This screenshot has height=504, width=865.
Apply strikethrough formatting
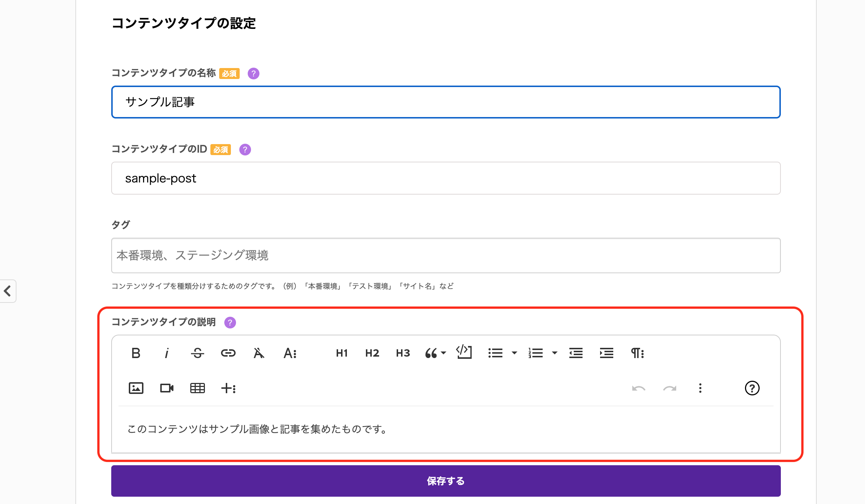point(197,353)
